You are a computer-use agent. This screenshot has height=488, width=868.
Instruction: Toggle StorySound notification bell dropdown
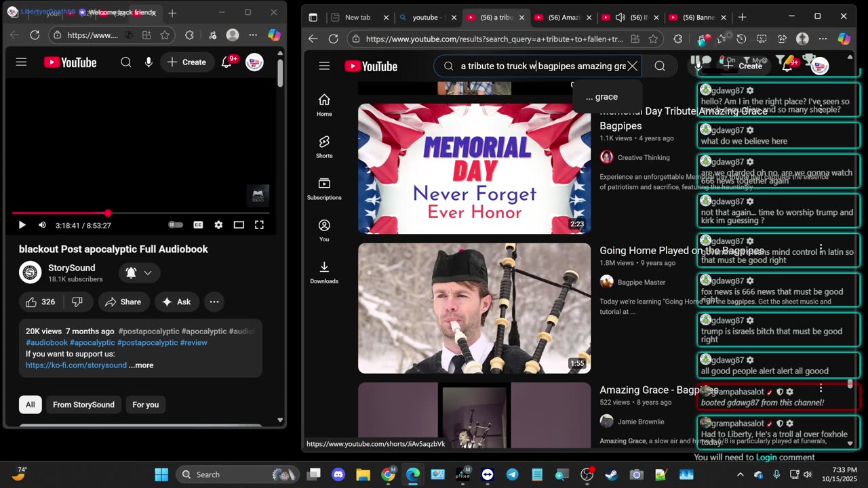click(x=139, y=272)
